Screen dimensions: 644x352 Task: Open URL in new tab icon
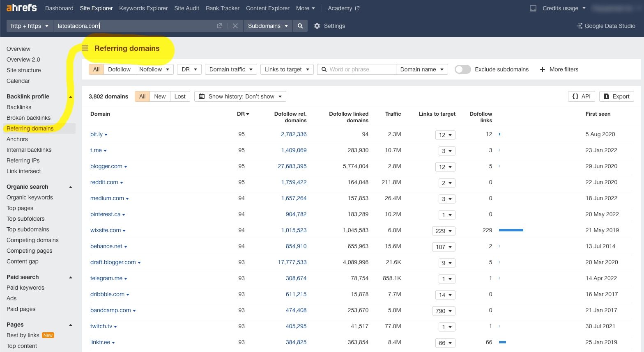click(219, 26)
